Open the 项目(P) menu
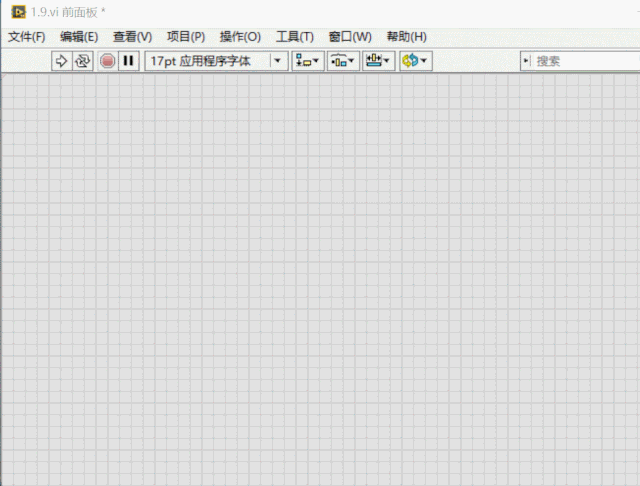This screenshot has width=640, height=486. point(186,37)
